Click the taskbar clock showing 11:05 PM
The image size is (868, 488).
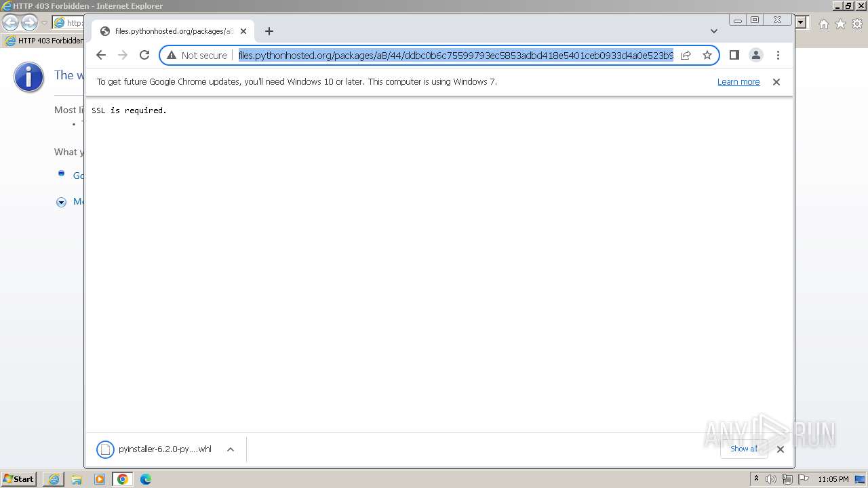[833, 479]
